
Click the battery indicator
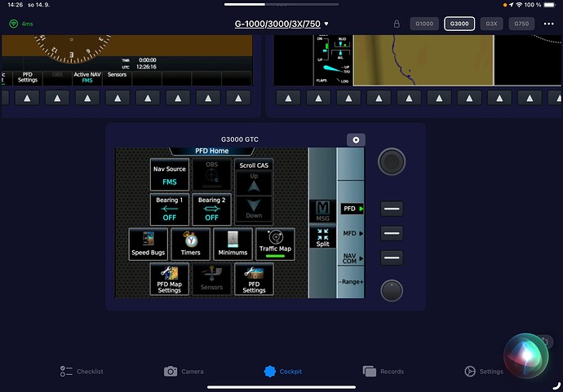(549, 5)
